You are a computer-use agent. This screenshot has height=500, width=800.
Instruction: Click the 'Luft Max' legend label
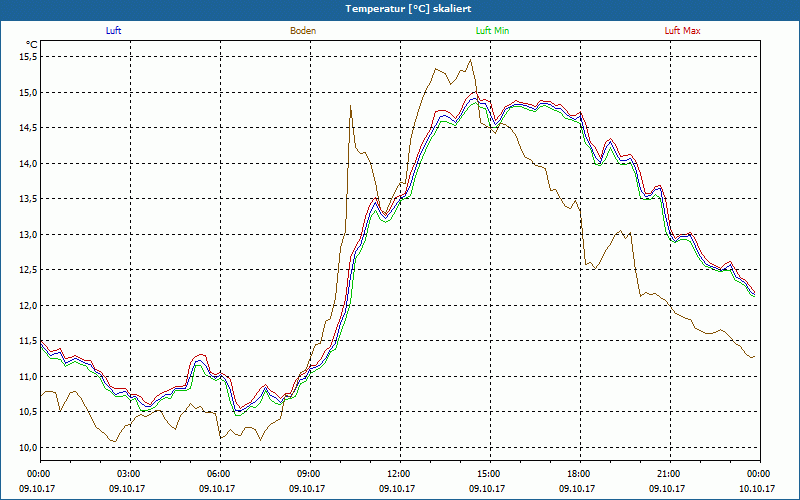pyautogui.click(x=682, y=31)
